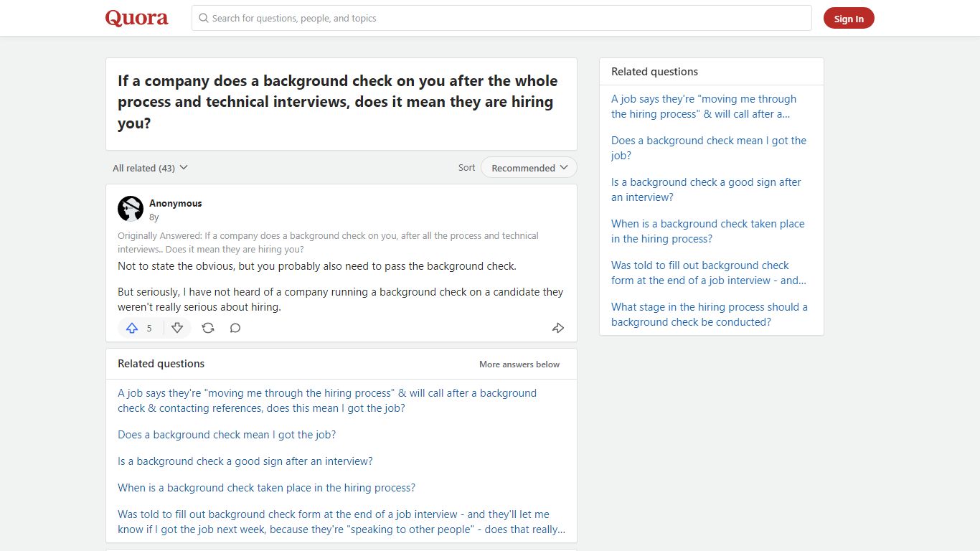Expand the All related (43) dropdown
The width and height of the screenshot is (980, 551).
tap(150, 168)
